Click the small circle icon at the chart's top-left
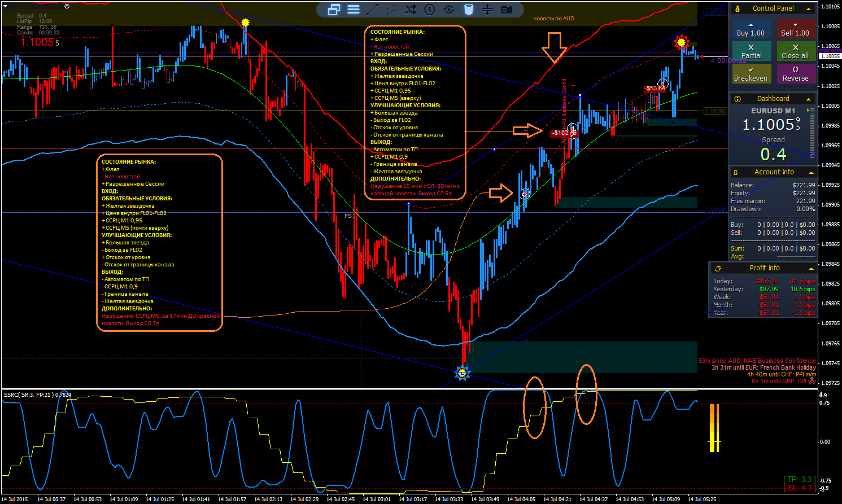This screenshot has width=842, height=504. click(x=67, y=6)
